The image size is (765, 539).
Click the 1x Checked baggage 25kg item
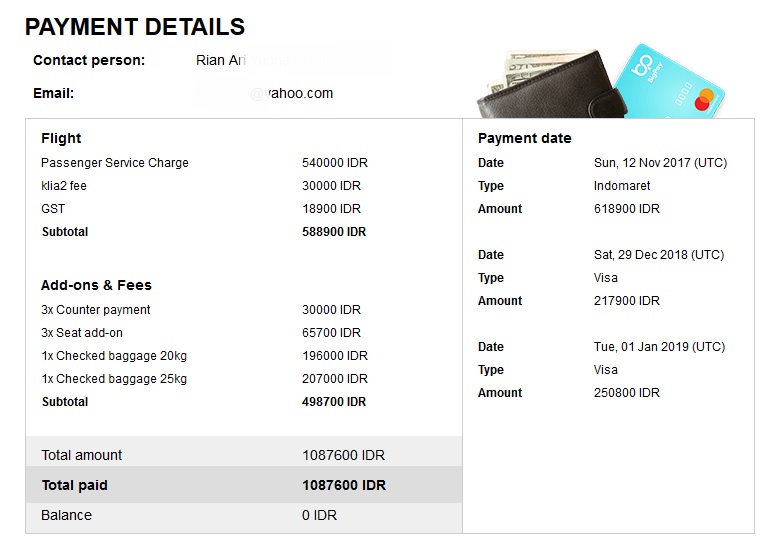[114, 379]
